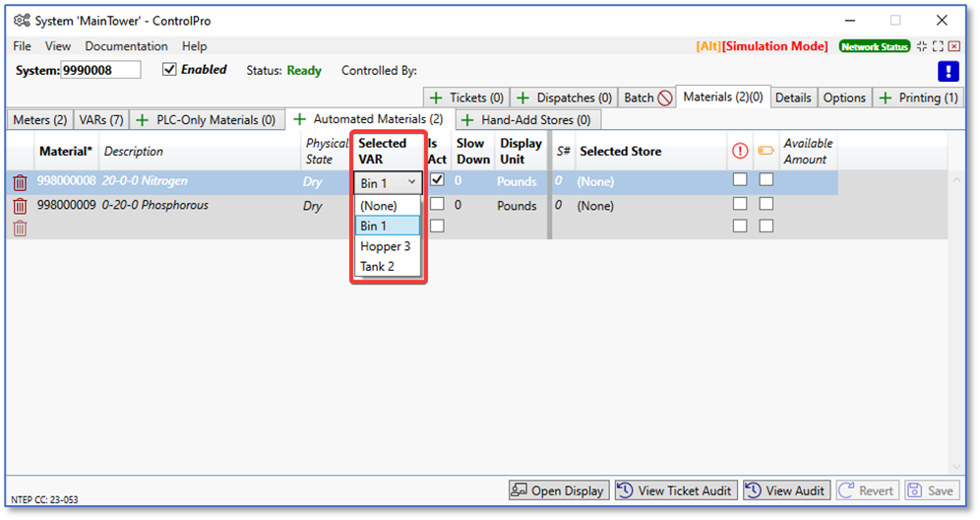The width and height of the screenshot is (980, 520).
Task: Pick (None) option in Selected VAR list
Action: (379, 206)
